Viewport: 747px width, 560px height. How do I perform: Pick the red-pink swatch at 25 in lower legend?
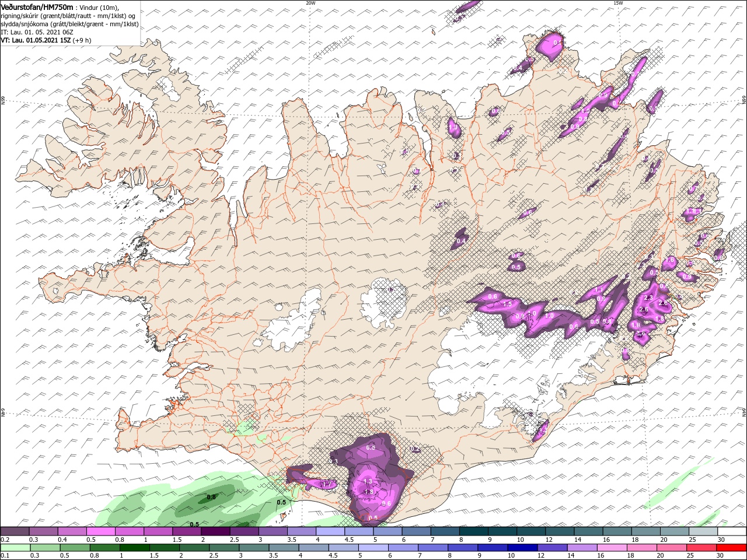(702, 548)
